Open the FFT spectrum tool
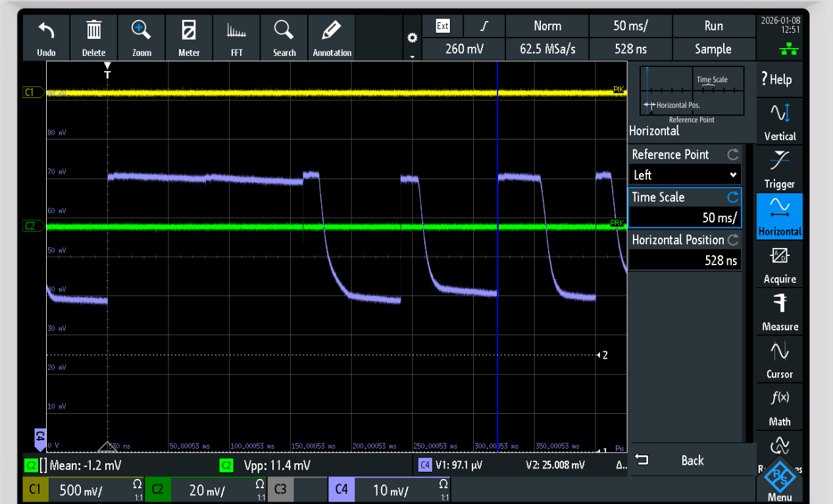This screenshot has height=504, width=833. pos(237,31)
